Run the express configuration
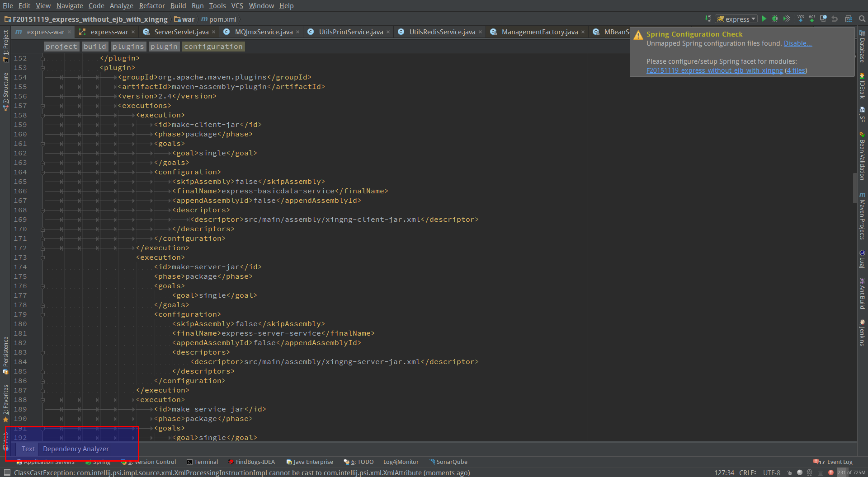Viewport: 868px width, 477px height. pyautogui.click(x=764, y=19)
